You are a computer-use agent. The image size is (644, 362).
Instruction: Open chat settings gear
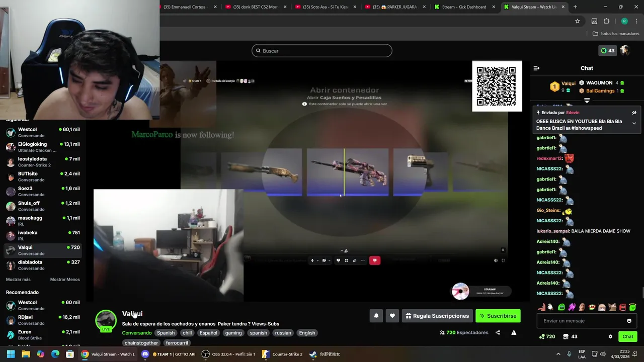(610, 337)
